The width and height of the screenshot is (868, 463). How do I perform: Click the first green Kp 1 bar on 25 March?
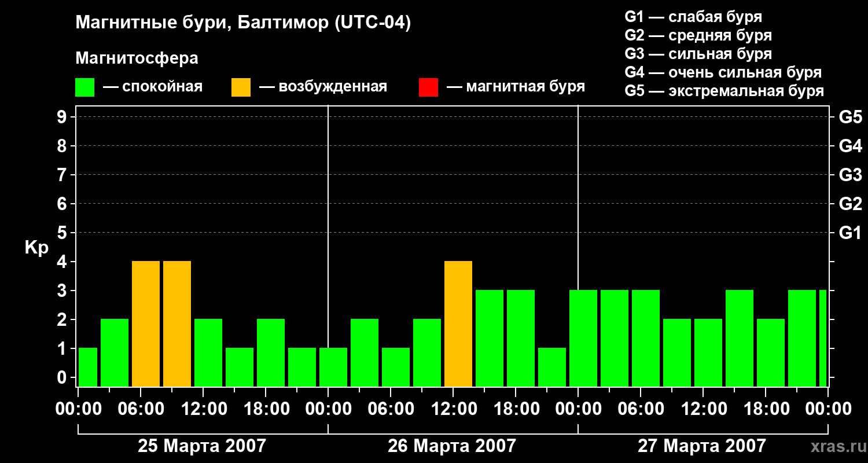tap(88, 368)
